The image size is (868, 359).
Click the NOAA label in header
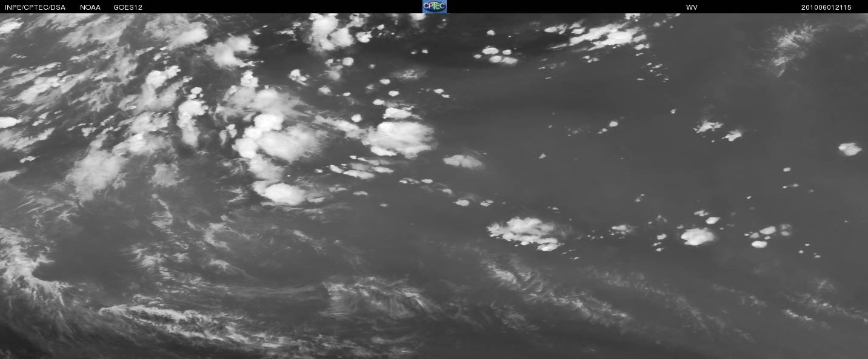pyautogui.click(x=90, y=7)
